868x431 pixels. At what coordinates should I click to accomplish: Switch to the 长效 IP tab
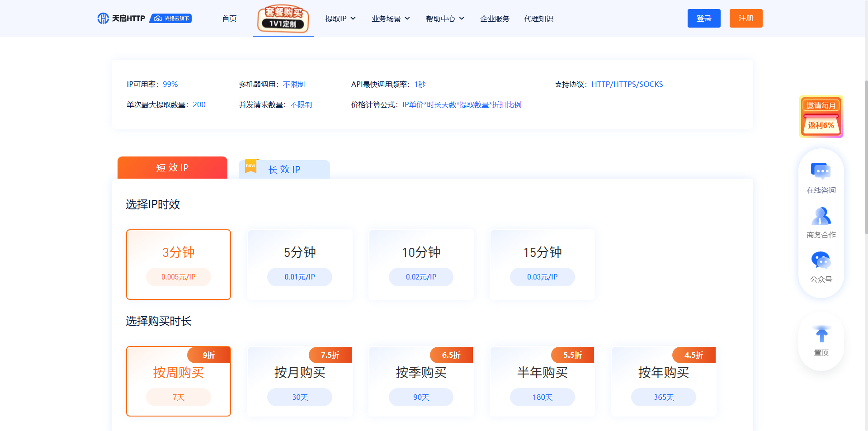(284, 169)
